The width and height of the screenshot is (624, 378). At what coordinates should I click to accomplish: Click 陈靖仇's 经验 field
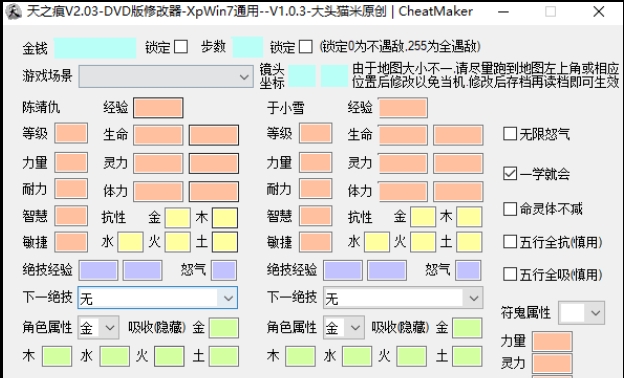point(158,108)
